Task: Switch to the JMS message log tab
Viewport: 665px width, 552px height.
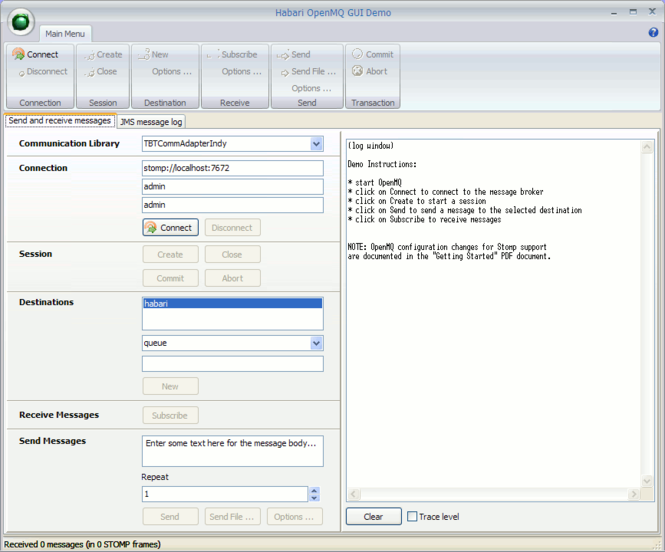Action: point(151,122)
